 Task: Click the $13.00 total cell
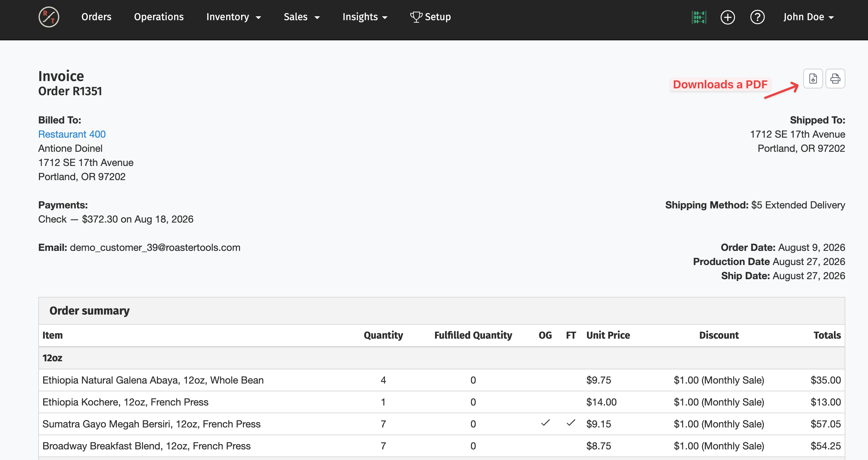[826, 402]
